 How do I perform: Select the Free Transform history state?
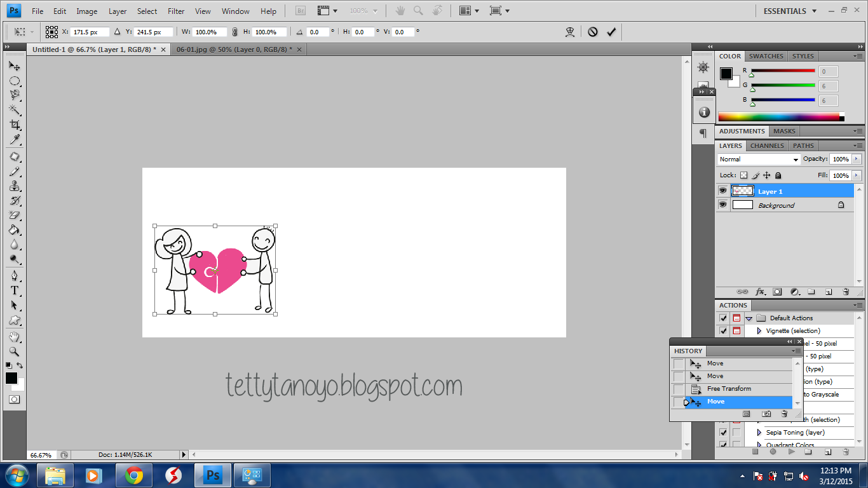click(x=729, y=389)
